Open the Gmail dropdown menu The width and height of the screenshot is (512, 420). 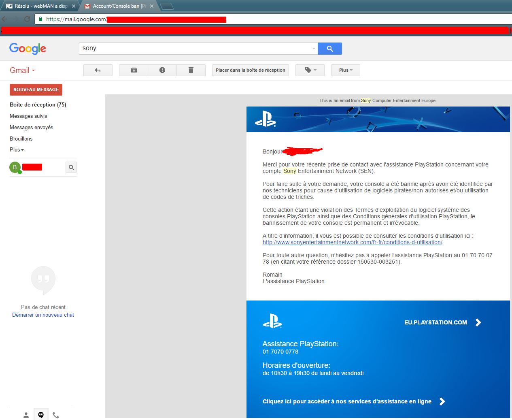(22, 70)
